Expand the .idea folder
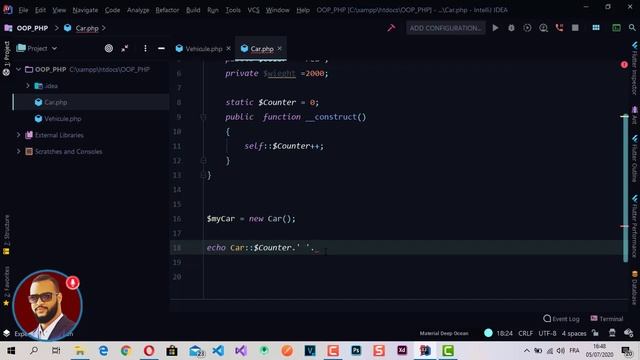This screenshot has height=360, width=640. click(x=28, y=86)
